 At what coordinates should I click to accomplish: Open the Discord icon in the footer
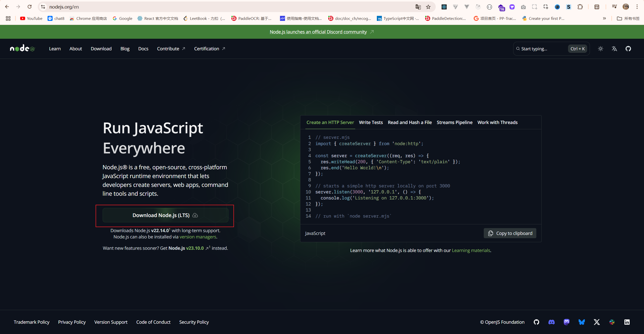tap(551, 322)
